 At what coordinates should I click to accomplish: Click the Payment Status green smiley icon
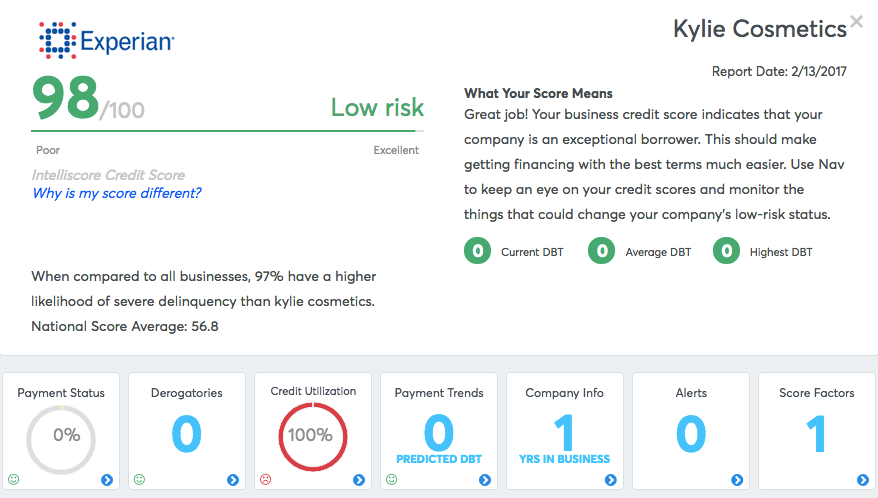(13, 479)
